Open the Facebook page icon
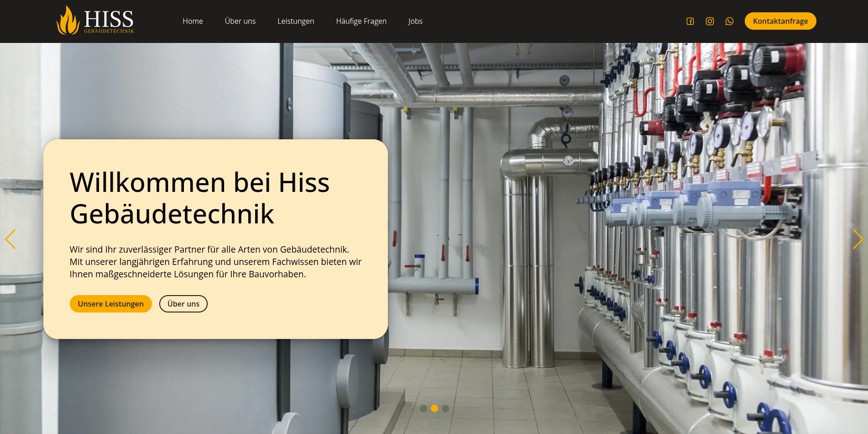Screen dimensions: 868x434 pos(690,21)
